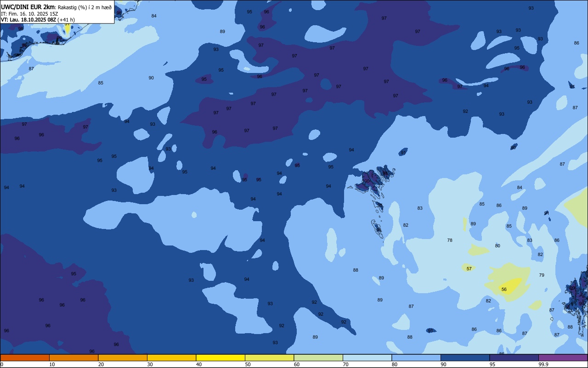This screenshot has width=588, height=368.
Task: Click the "(+41 h)" forecast offset text
Action: (x=66, y=20)
